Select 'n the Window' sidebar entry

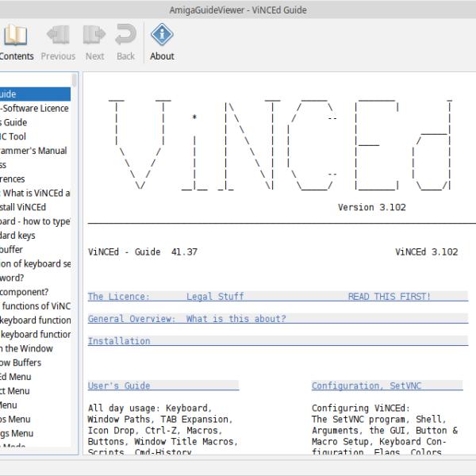(35, 348)
